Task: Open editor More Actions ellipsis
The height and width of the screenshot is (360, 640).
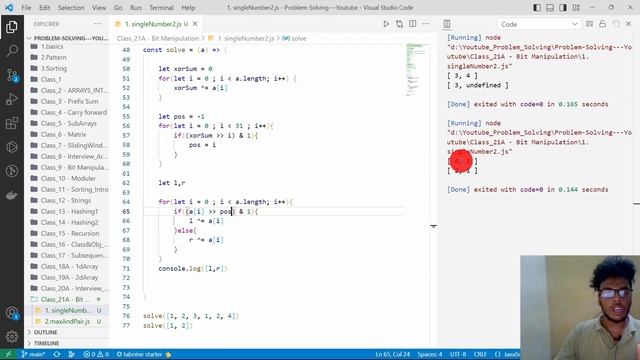Action: [426, 24]
